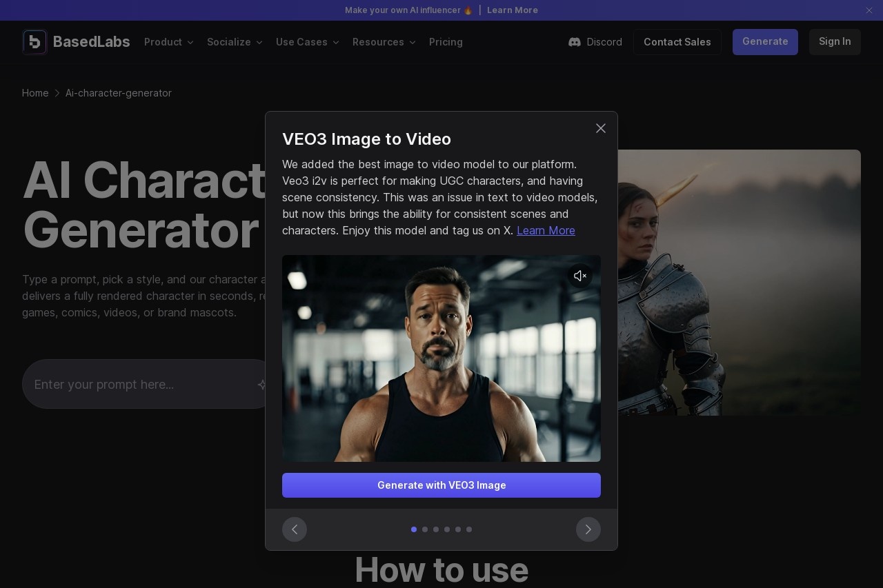
Task: Click the Generate button in header
Action: [x=765, y=42]
